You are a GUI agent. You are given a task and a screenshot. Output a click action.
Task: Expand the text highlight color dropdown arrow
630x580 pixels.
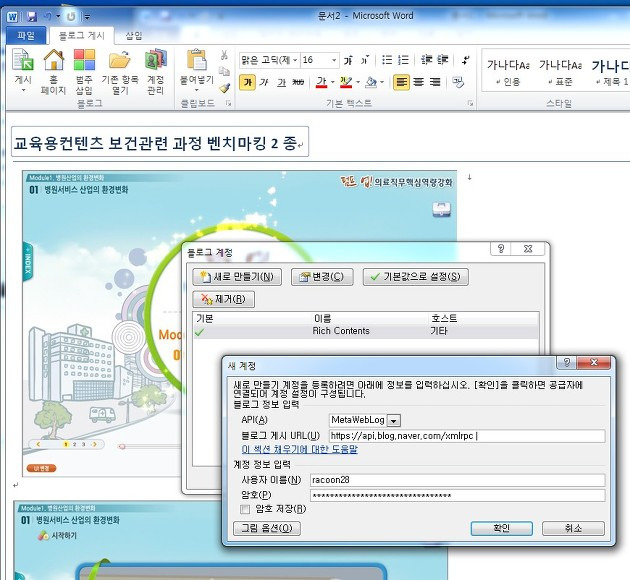(x=358, y=82)
